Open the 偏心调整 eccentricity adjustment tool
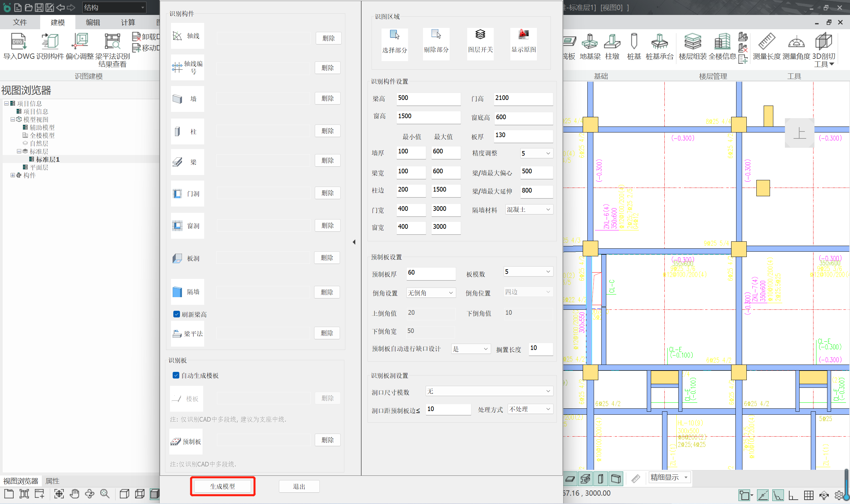The image size is (850, 504). [80, 42]
